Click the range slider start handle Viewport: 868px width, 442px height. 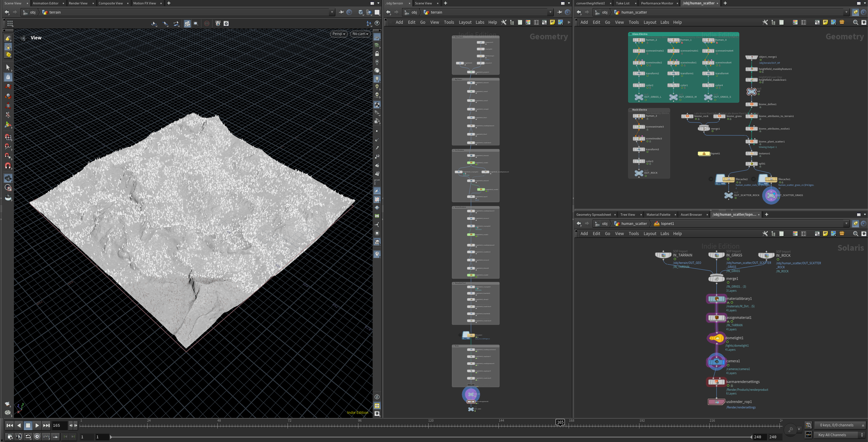point(111,437)
